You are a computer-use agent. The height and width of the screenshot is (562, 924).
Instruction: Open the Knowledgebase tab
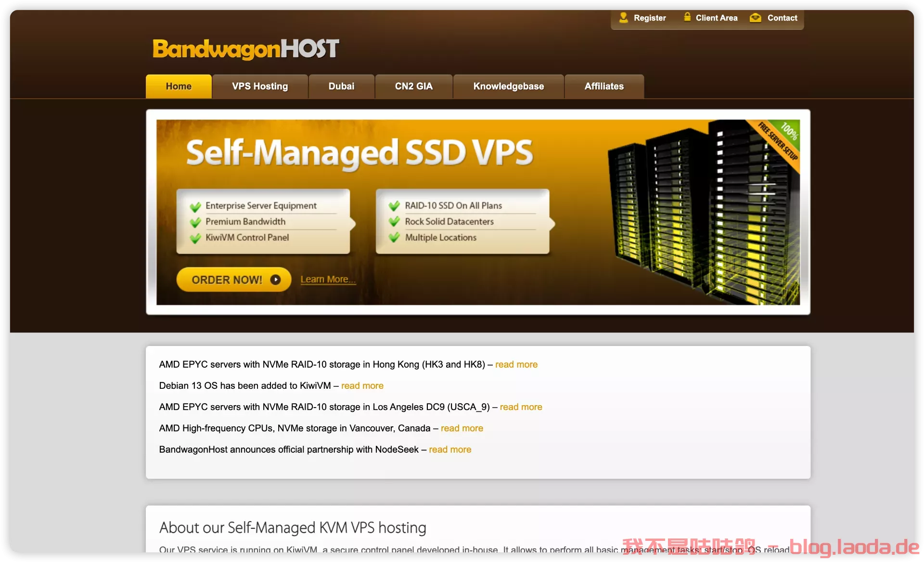(x=508, y=87)
